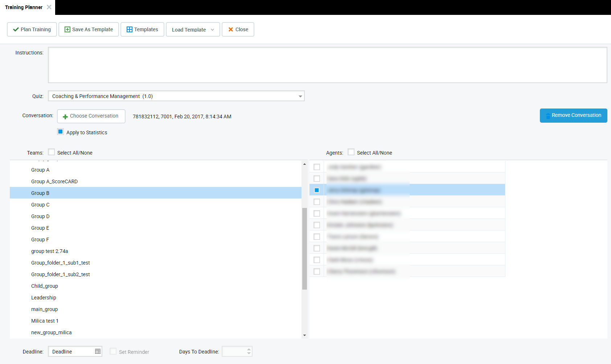Click the Plan Training checkmark icon
The image size is (611, 364).
pyautogui.click(x=16, y=29)
